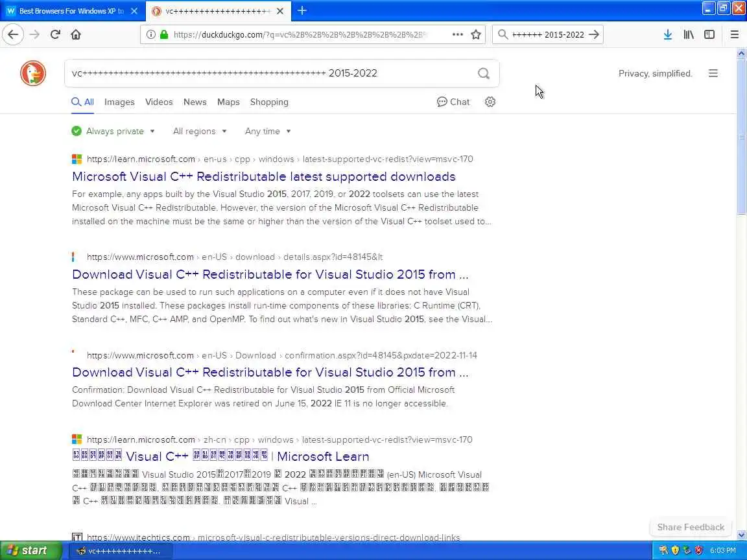Open page actions three-dot menu
Screen dimensions: 747x560
pyautogui.click(x=457, y=34)
